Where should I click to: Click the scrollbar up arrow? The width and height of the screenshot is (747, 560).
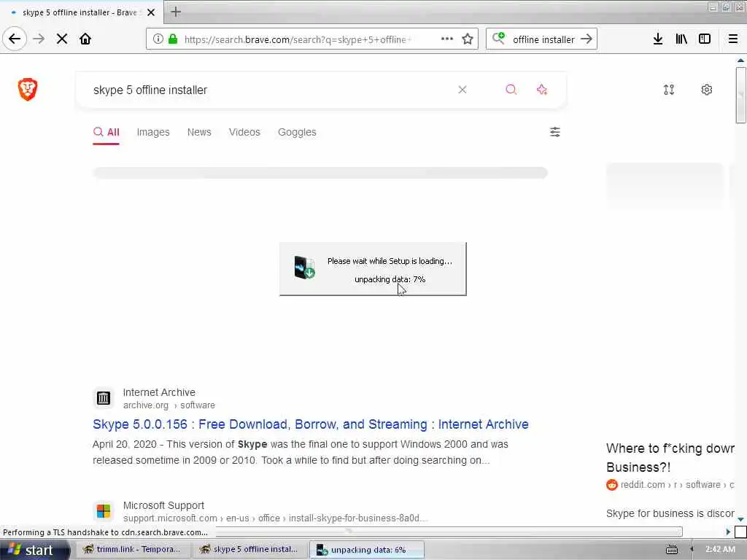click(x=740, y=61)
